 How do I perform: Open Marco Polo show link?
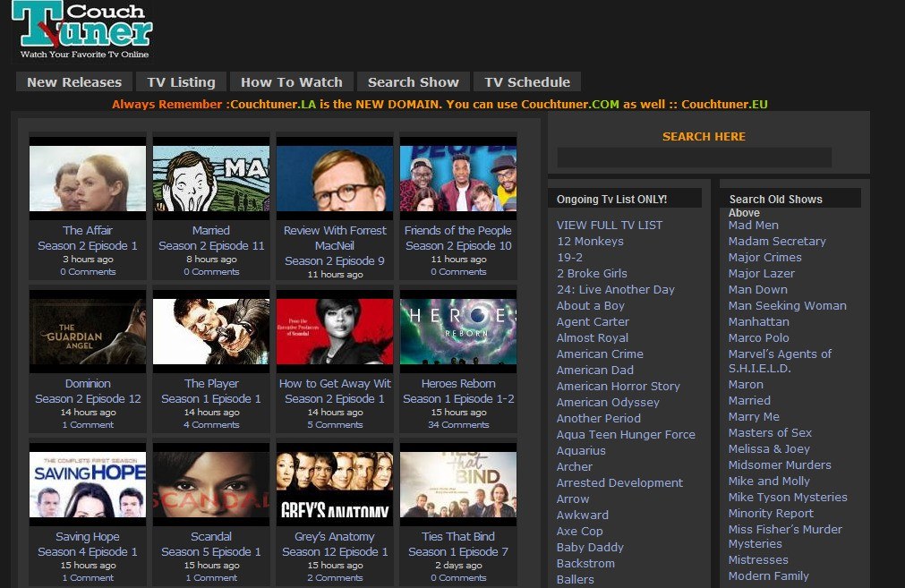click(758, 338)
